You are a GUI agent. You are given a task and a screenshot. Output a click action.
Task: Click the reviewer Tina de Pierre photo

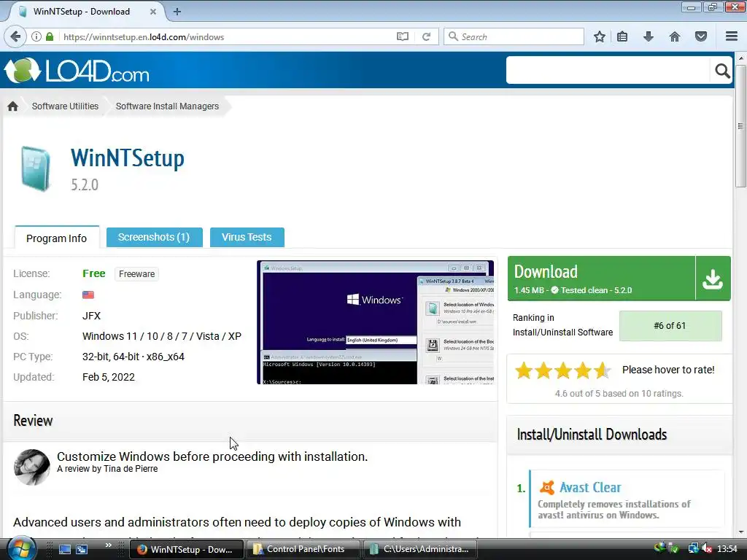[x=32, y=467]
